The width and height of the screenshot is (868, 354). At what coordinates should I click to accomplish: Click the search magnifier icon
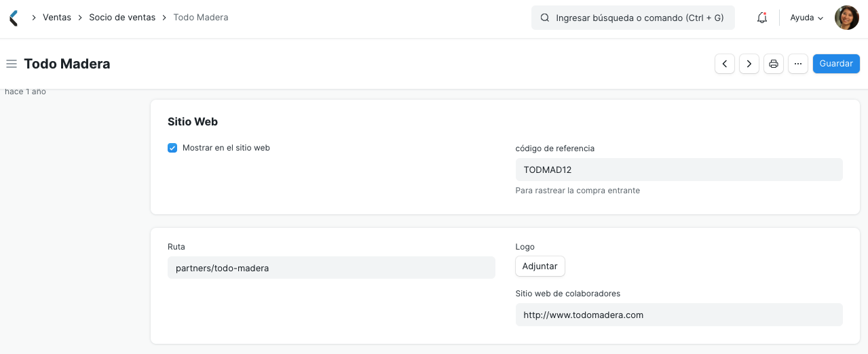pyautogui.click(x=545, y=18)
